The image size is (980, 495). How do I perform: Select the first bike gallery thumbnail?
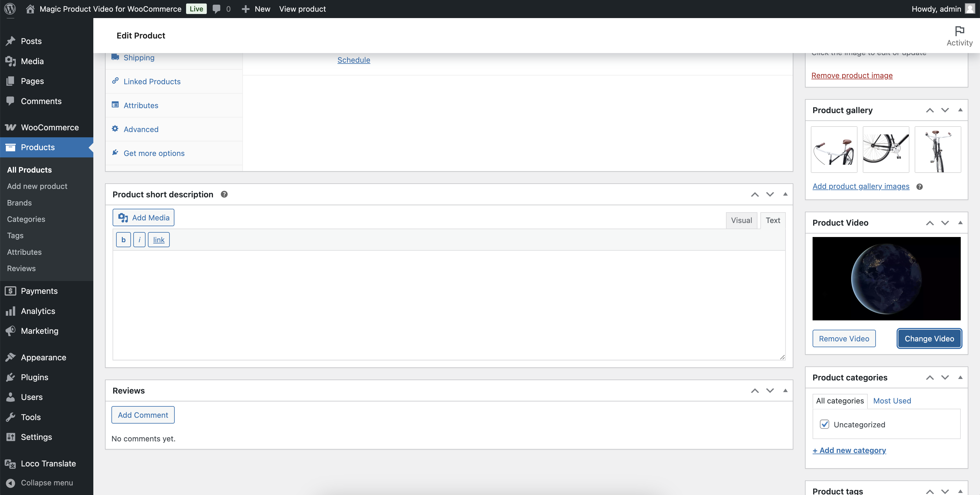pos(834,150)
